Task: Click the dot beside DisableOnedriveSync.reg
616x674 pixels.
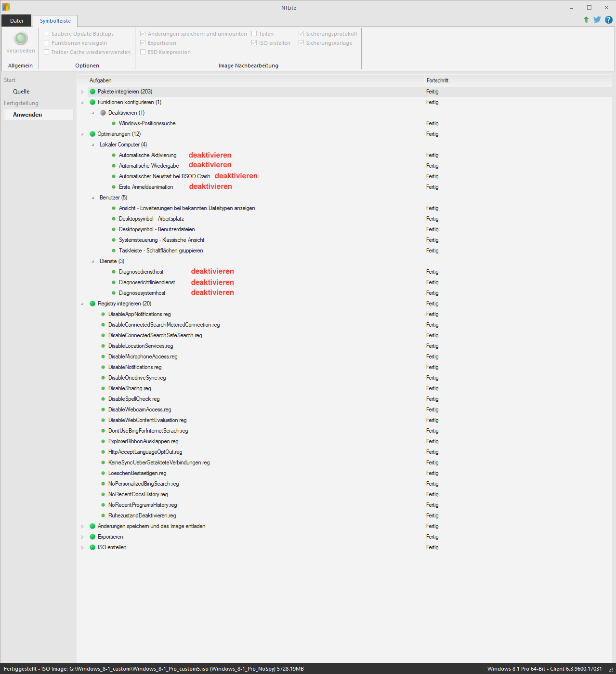Action: tap(103, 378)
